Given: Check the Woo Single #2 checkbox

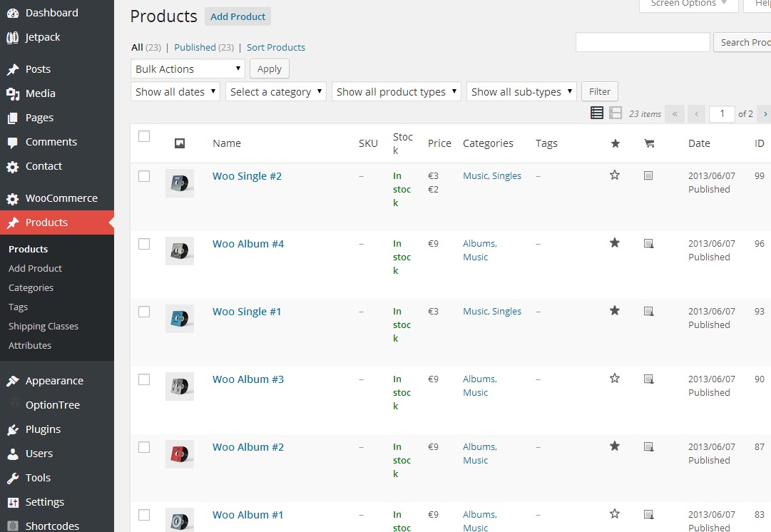Looking at the screenshot, I should click(144, 176).
